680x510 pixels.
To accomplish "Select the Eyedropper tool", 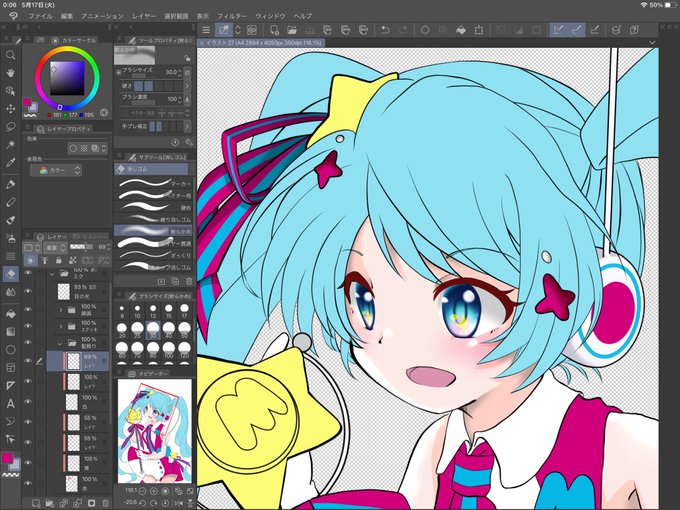I will click(x=11, y=163).
